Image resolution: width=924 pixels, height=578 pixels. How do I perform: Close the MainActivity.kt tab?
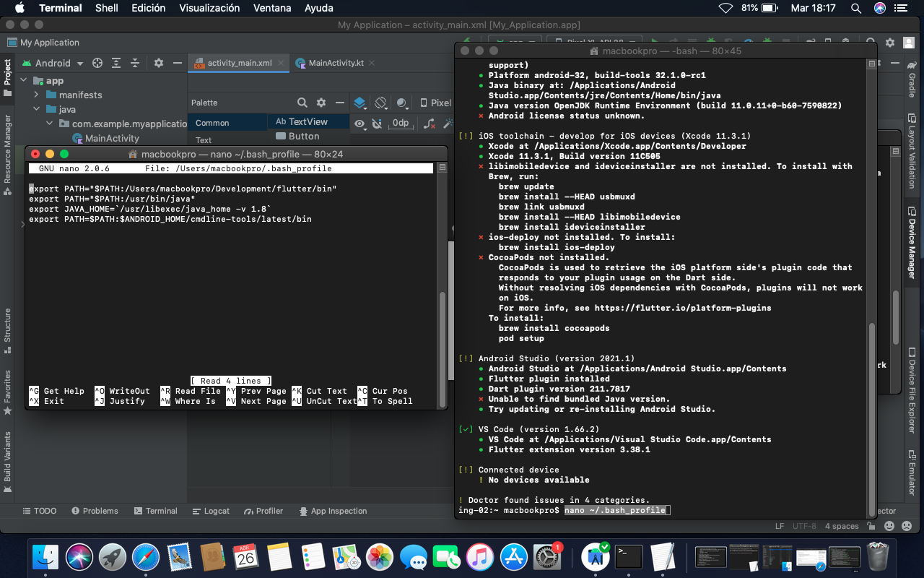pyautogui.click(x=372, y=63)
